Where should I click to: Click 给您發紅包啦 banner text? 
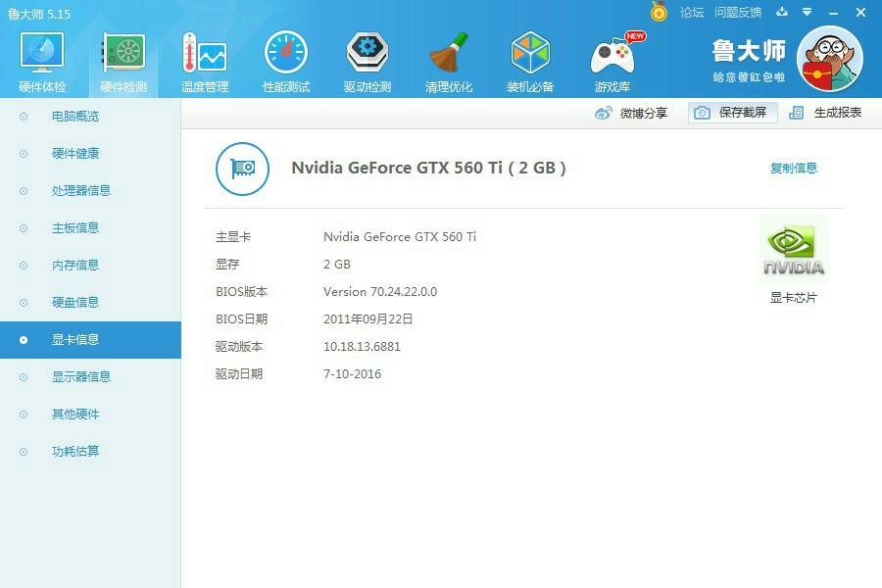coord(750,77)
